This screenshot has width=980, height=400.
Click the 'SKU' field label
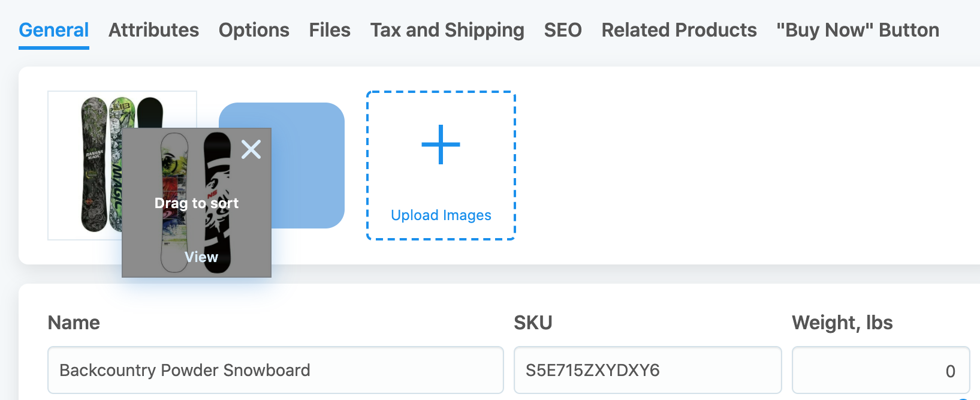click(x=533, y=323)
